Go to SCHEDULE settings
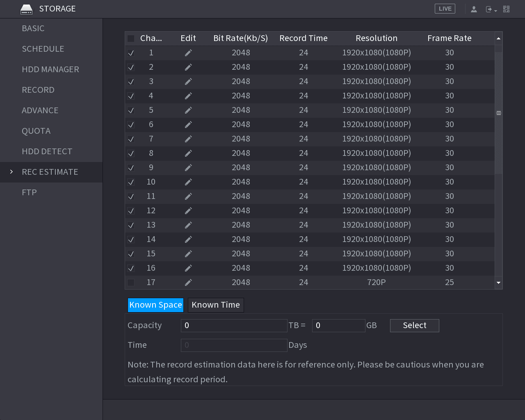Viewport: 525px width, 420px height. click(x=51, y=49)
